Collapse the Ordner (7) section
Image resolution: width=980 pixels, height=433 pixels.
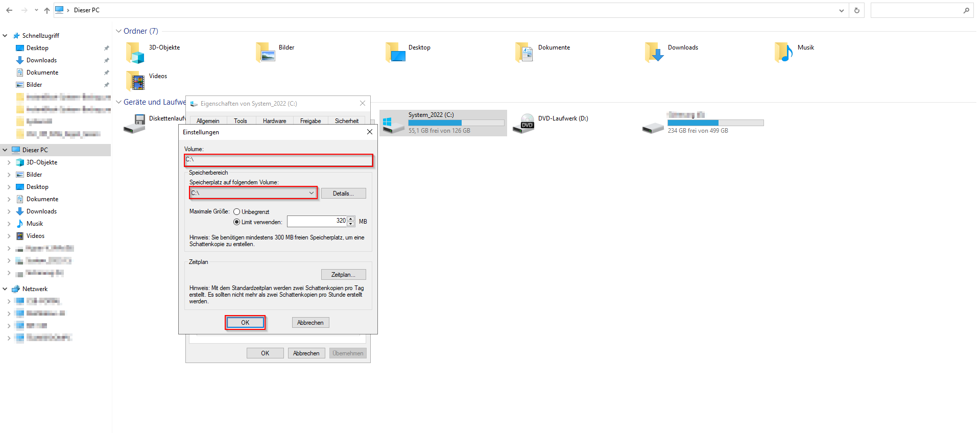118,31
